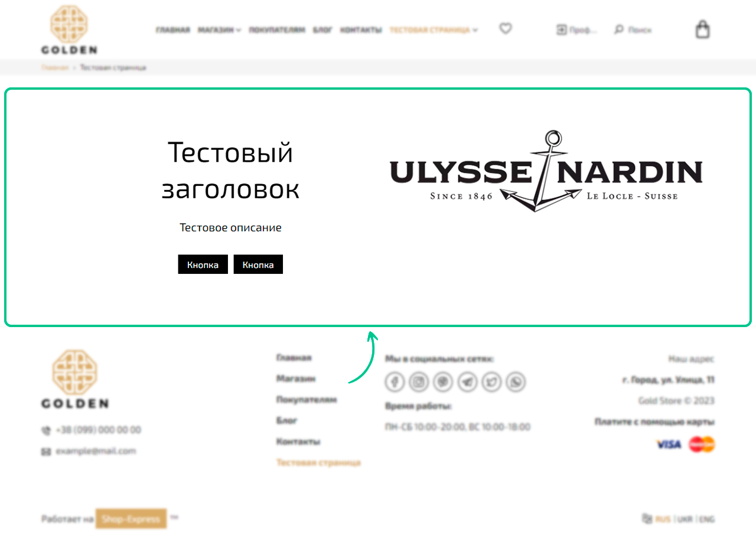Open БЛОГ in the top menu
The image size is (756, 539).
point(322,30)
